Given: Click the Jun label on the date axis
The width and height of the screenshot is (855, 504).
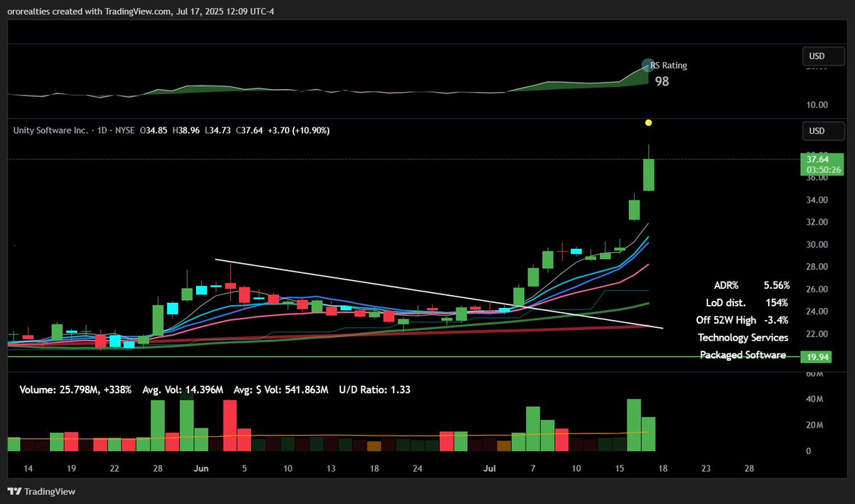Looking at the screenshot, I should pos(200,468).
